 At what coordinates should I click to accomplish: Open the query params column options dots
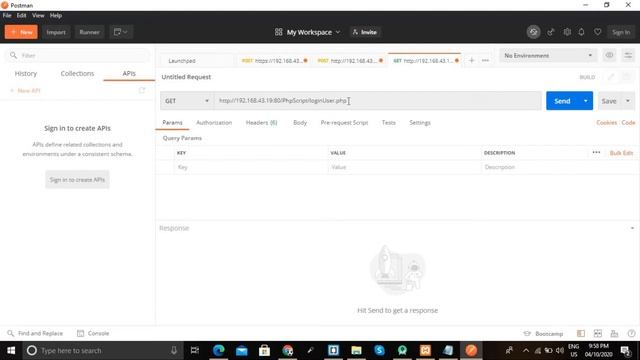pos(596,152)
